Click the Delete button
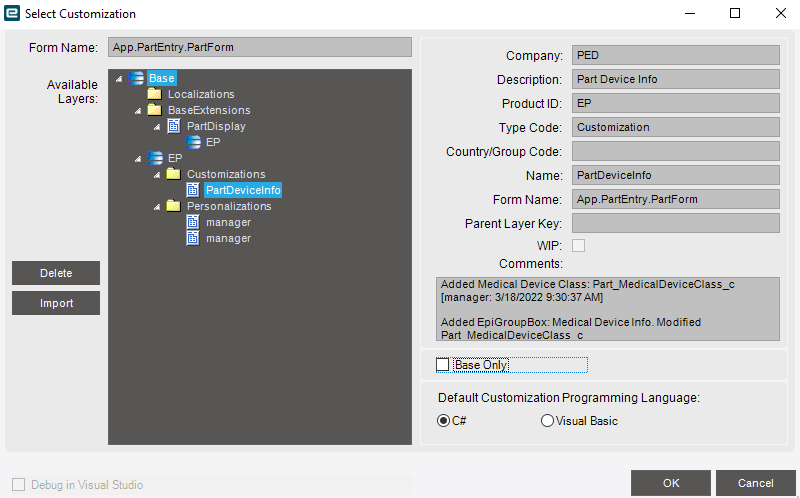The height and width of the screenshot is (498, 800). click(56, 273)
